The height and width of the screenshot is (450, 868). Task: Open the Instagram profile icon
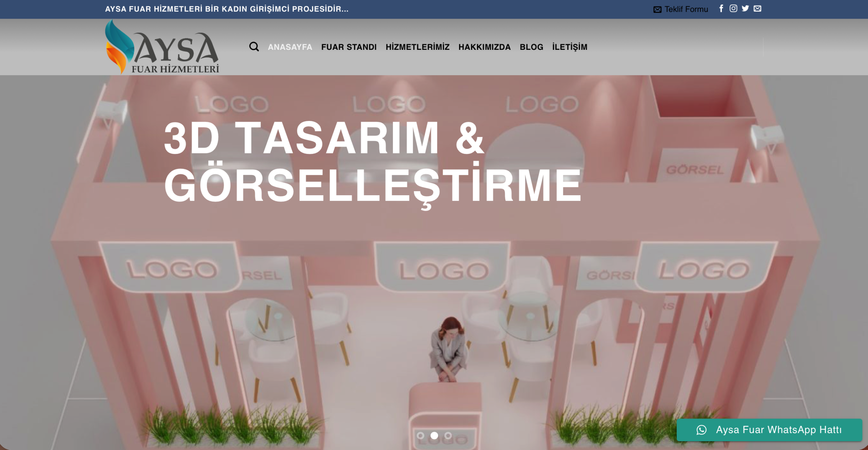pyautogui.click(x=733, y=8)
